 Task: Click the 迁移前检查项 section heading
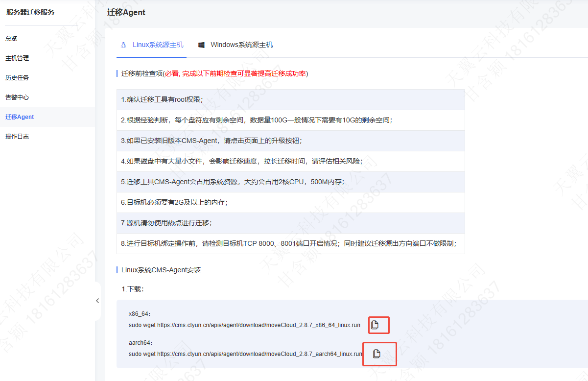tap(215, 73)
